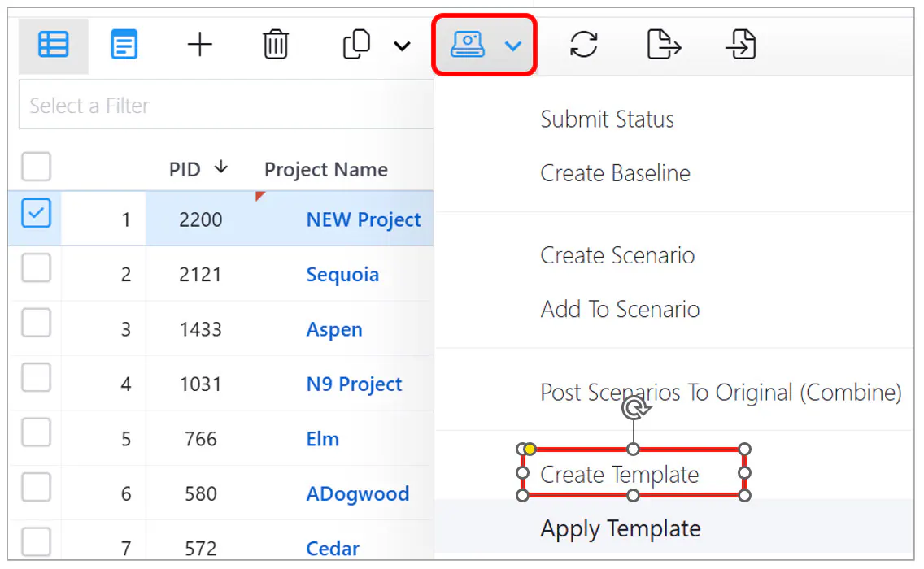The height and width of the screenshot is (569, 924).
Task: Uncheck the NEW Project row checkbox
Action: (x=36, y=213)
